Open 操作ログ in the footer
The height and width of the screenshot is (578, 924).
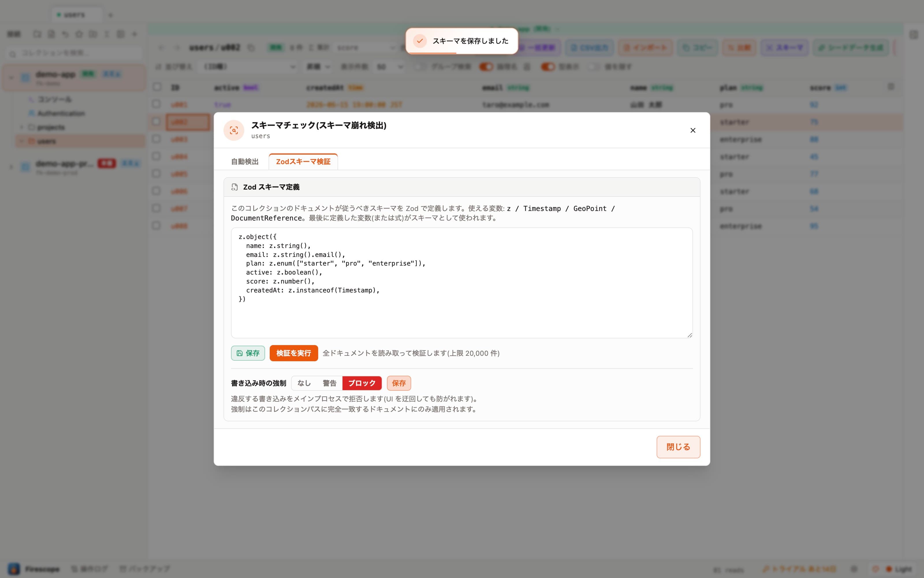90,569
